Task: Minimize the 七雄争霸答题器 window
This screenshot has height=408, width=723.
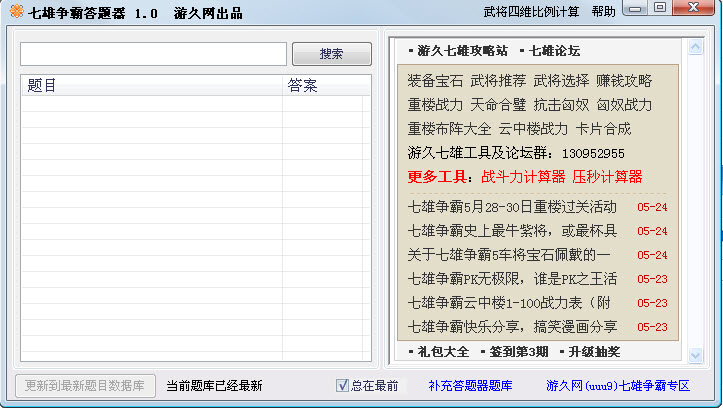Action: (x=635, y=8)
